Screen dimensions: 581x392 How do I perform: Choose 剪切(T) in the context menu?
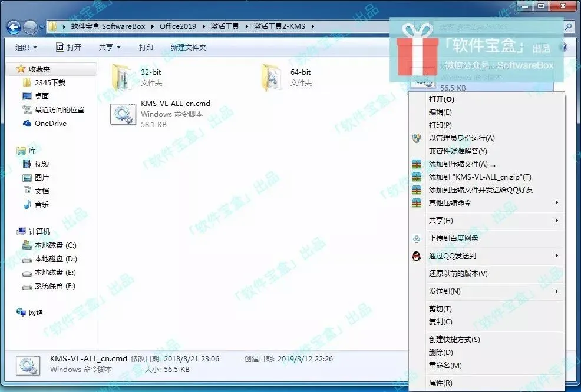(x=487, y=308)
